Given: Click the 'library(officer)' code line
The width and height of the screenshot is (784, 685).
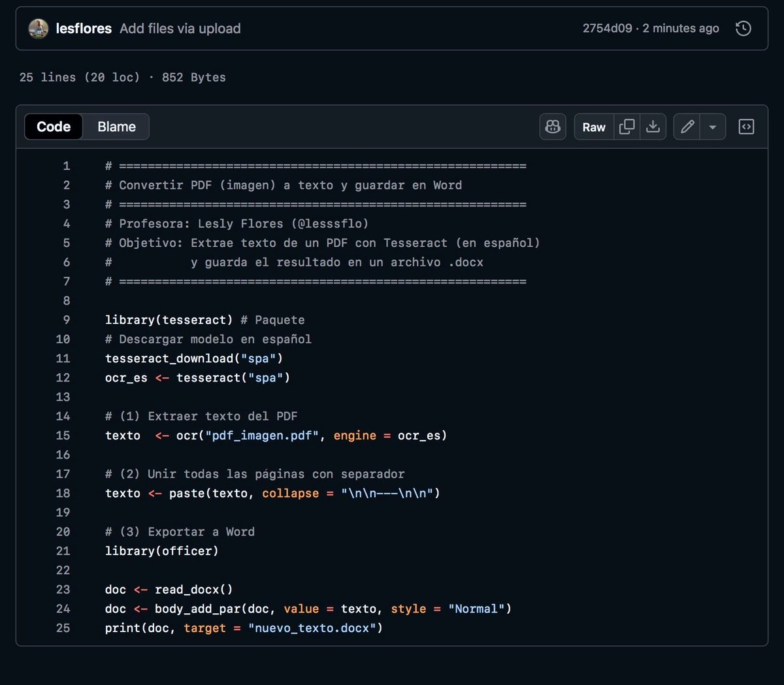Looking at the screenshot, I should (x=161, y=551).
